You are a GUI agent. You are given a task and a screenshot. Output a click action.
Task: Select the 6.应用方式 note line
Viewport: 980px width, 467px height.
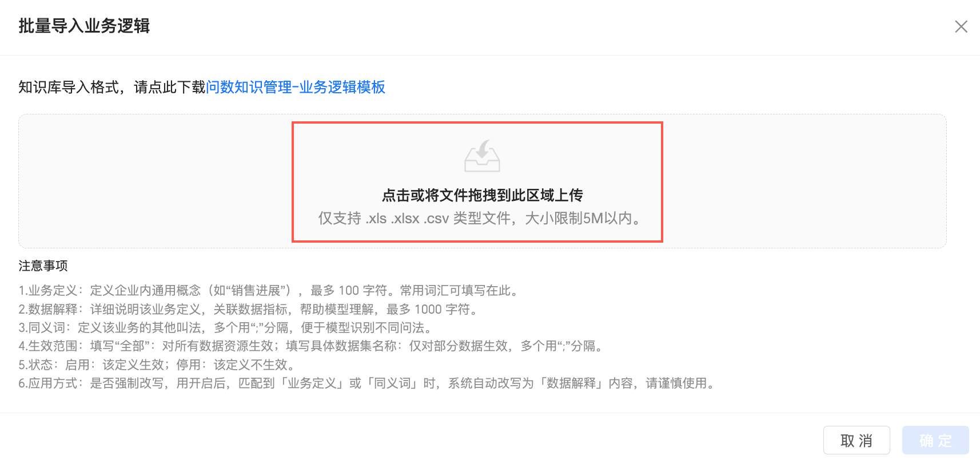tap(368, 383)
